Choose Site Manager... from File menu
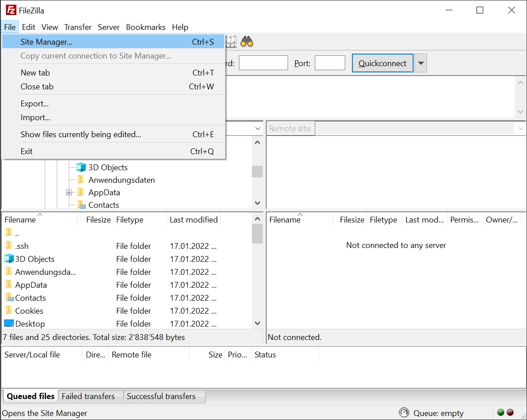The height and width of the screenshot is (420, 527). click(46, 42)
